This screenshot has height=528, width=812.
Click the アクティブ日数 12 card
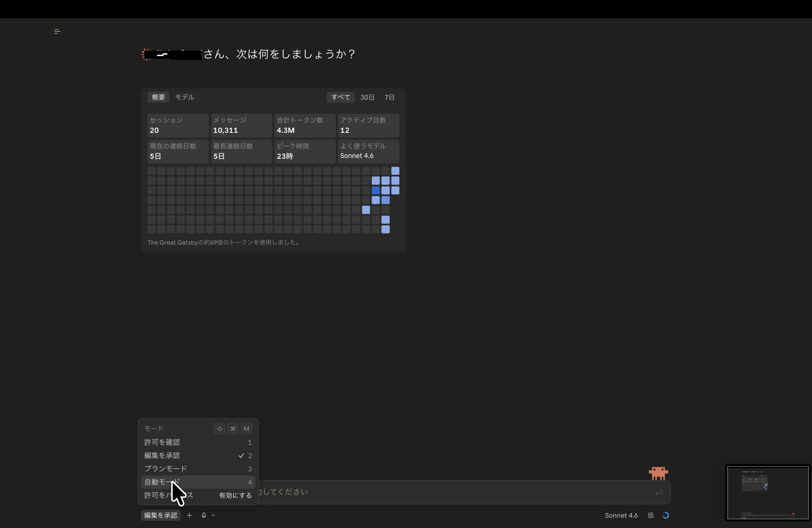pos(368,125)
